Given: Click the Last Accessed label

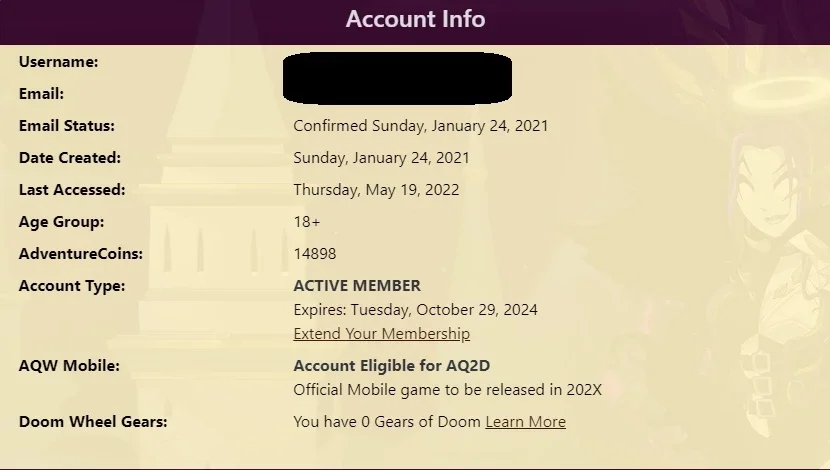Looking at the screenshot, I should point(72,189).
